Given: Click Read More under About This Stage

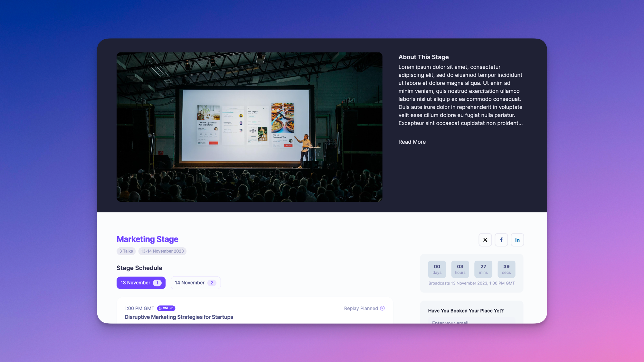Looking at the screenshot, I should point(412,142).
